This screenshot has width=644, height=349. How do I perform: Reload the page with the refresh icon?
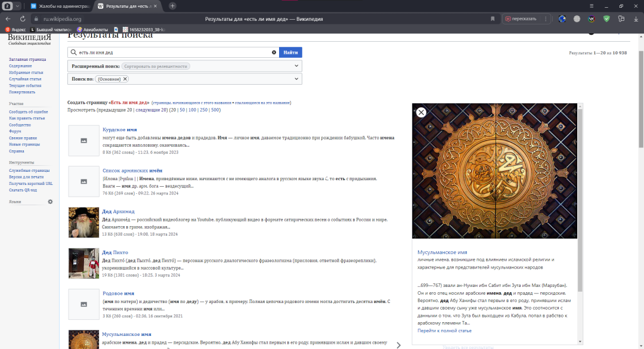[x=23, y=19]
